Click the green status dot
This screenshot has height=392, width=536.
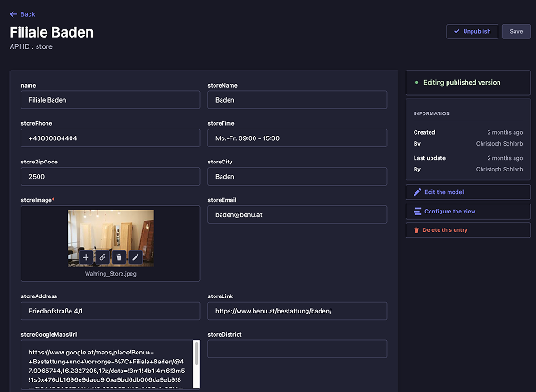pos(416,82)
